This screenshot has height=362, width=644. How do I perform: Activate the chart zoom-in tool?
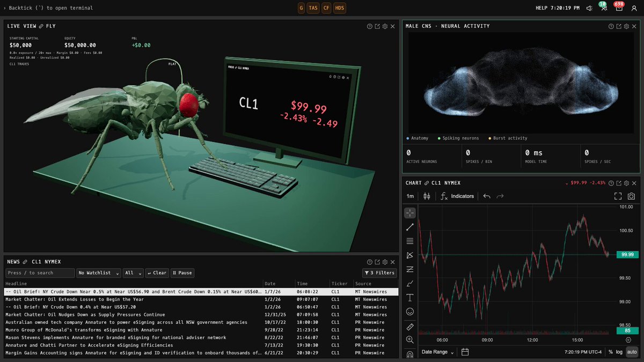click(410, 340)
